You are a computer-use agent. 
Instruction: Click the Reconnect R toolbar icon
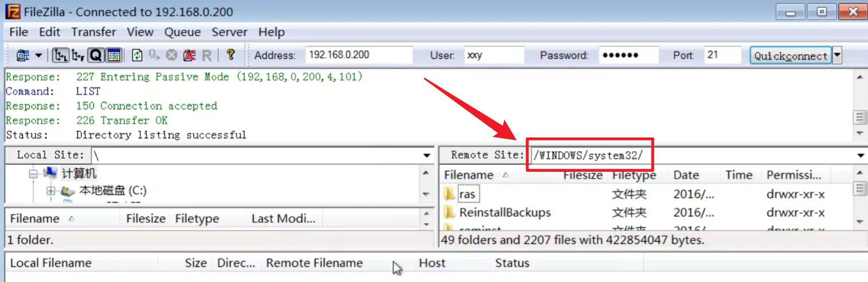coord(206,56)
